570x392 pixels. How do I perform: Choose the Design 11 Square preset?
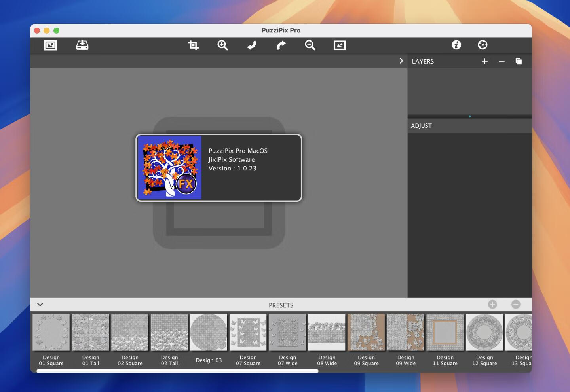[445, 340]
